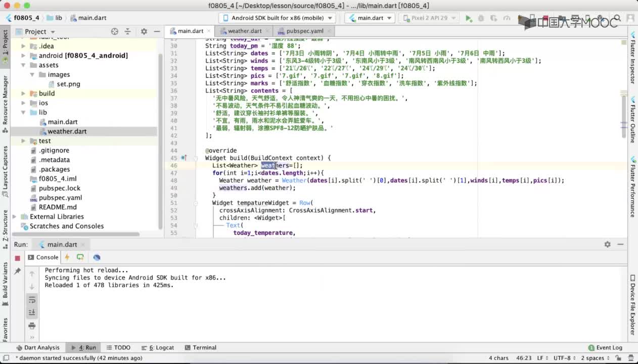Locate current file with crosshair icon
638x364 pixels.
(x=115, y=31)
